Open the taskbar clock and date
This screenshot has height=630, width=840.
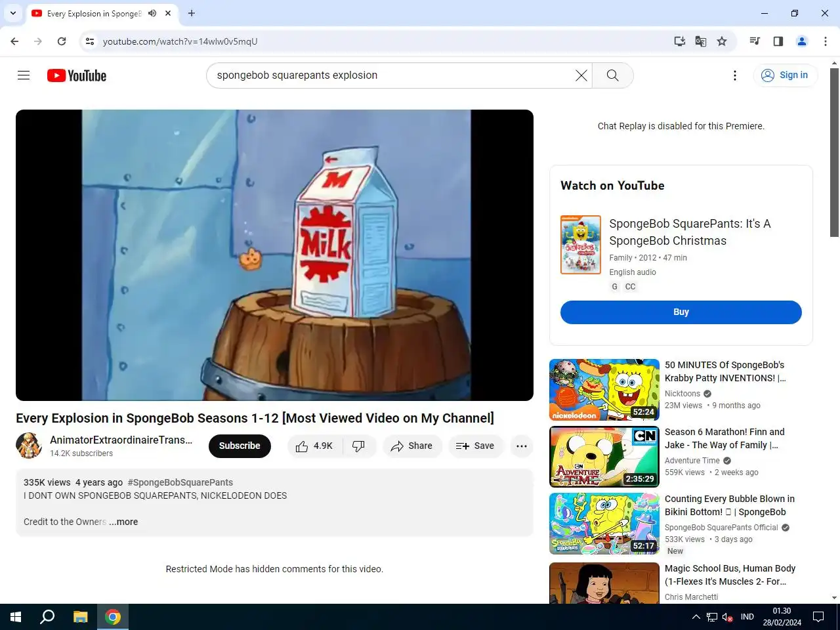click(x=782, y=617)
